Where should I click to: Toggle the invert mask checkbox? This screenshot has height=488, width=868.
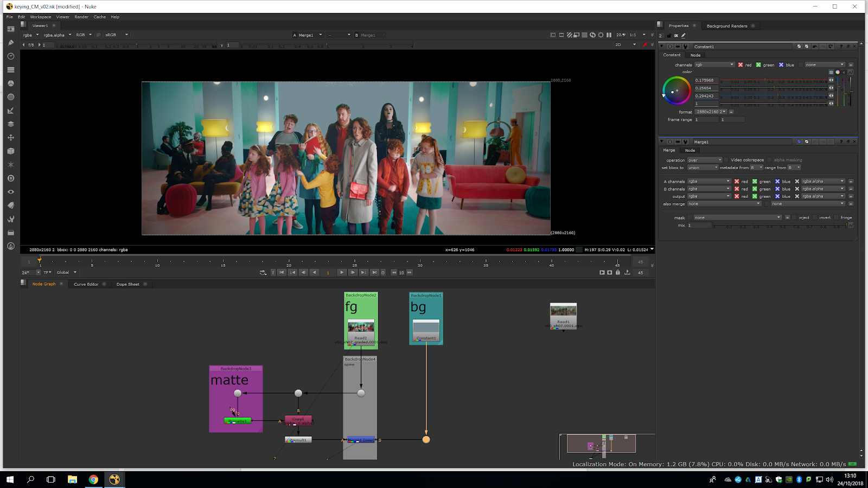(x=815, y=217)
